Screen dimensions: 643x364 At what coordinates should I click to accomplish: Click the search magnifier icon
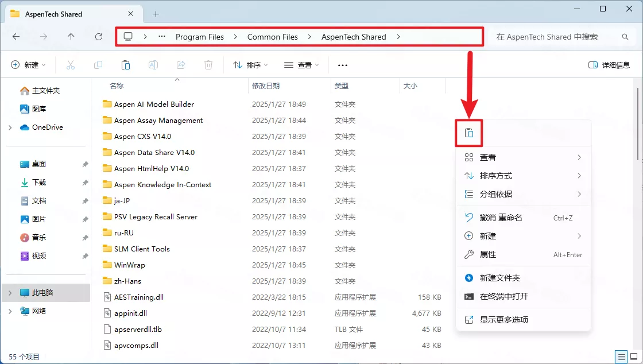[x=625, y=37]
